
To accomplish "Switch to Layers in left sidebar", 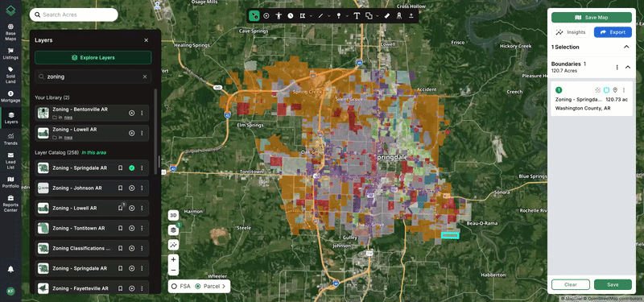I will click(x=10, y=118).
